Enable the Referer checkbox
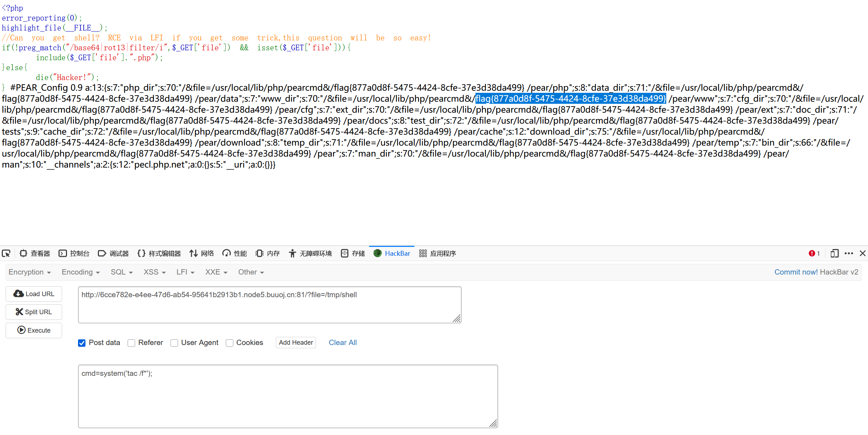Image resolution: width=868 pixels, height=435 pixels. point(132,343)
